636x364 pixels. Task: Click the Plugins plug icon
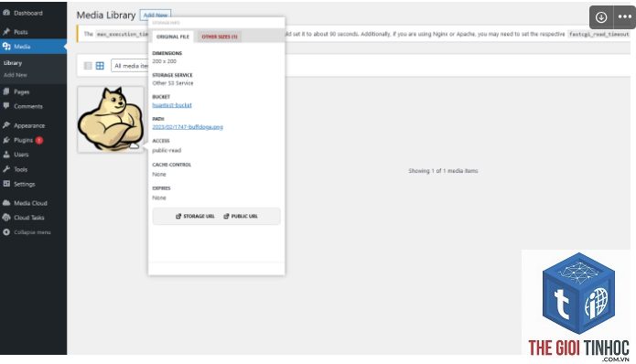pyautogui.click(x=6, y=140)
